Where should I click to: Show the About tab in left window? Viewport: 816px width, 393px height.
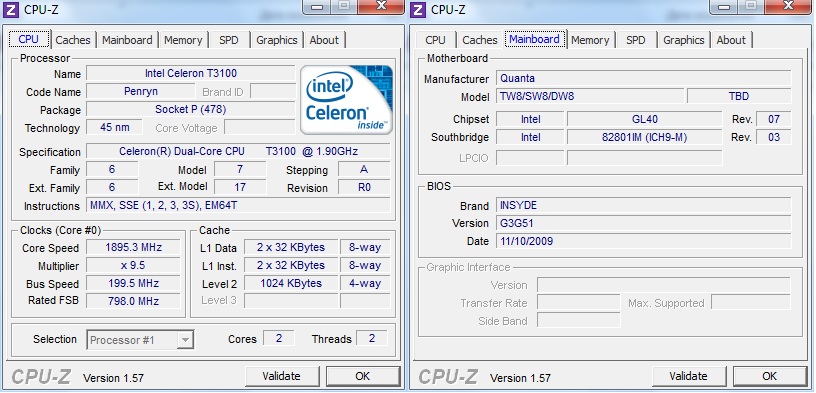point(324,40)
